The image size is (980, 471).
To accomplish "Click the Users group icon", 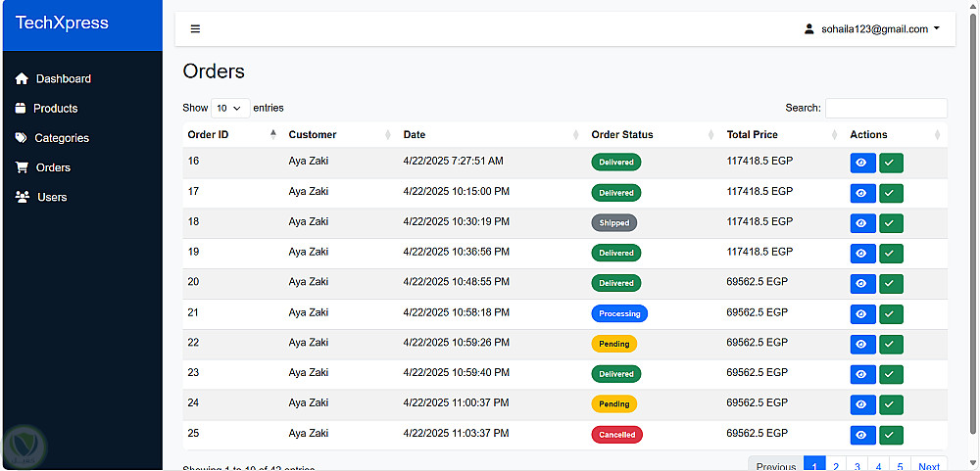I will pos(23,197).
